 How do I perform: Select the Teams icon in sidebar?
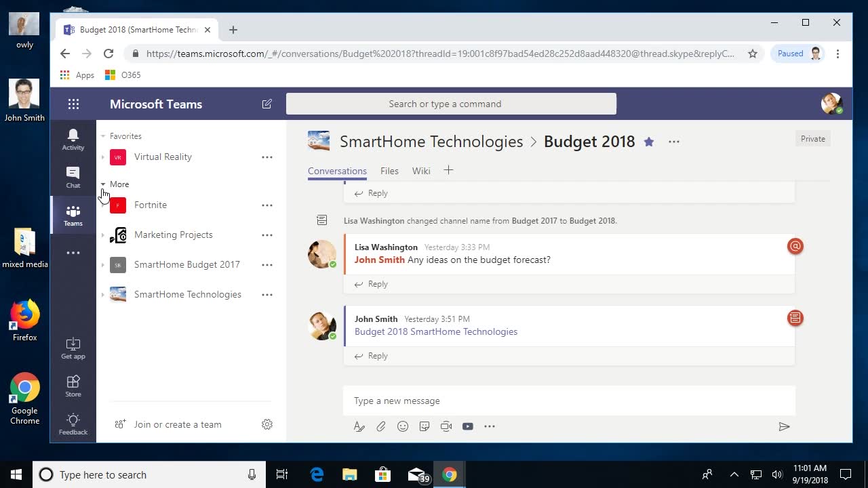click(x=73, y=216)
